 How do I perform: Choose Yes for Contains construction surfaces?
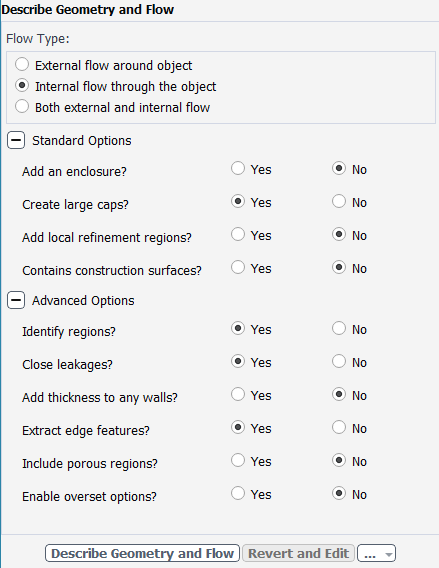[x=238, y=267]
